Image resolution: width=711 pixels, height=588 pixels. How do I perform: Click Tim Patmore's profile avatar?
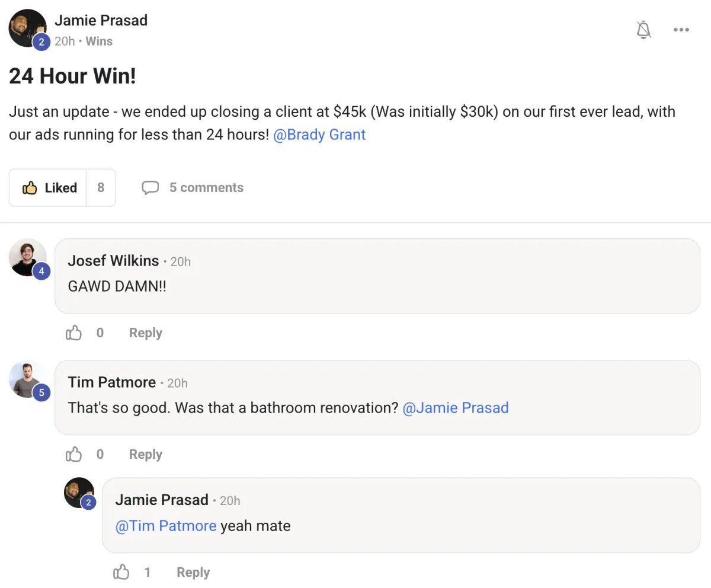point(27,379)
